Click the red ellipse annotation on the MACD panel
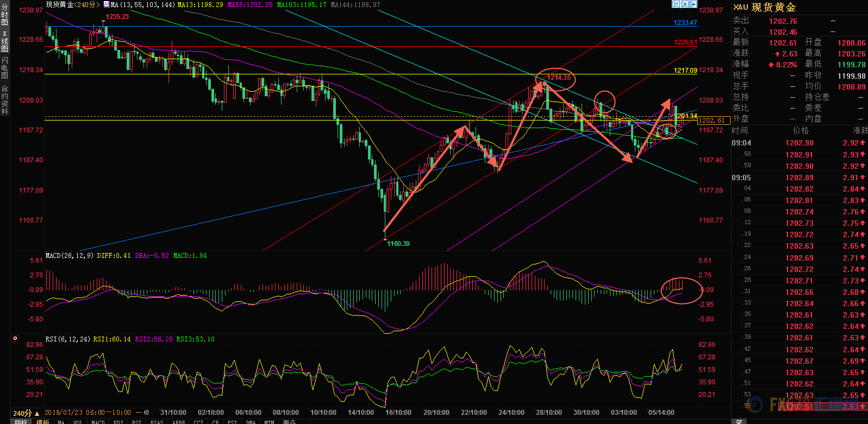 (682, 290)
